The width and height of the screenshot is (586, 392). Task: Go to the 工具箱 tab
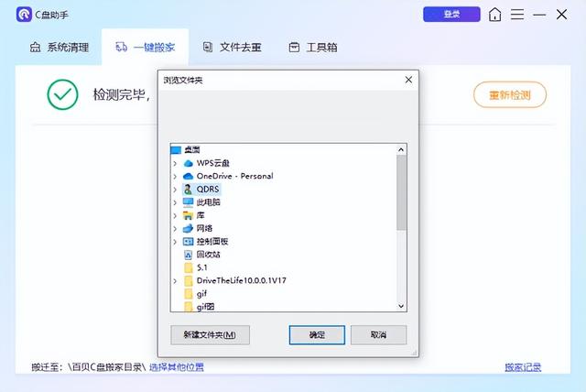[313, 47]
